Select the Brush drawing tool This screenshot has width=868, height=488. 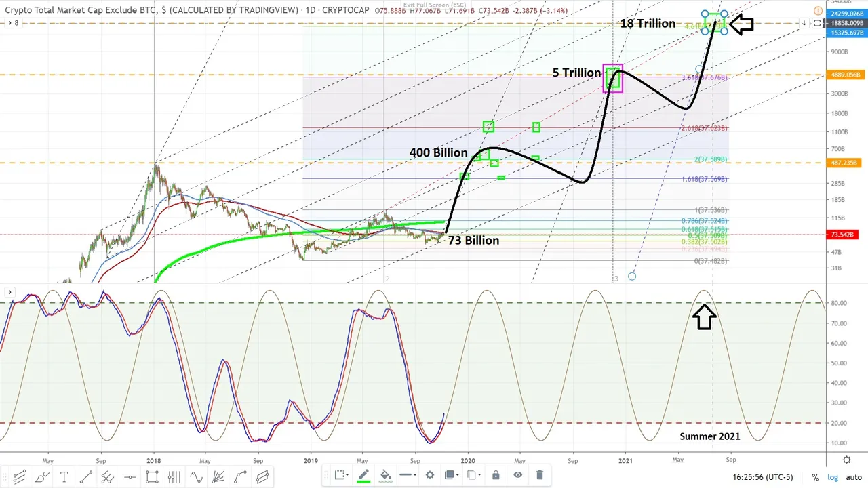[41, 476]
